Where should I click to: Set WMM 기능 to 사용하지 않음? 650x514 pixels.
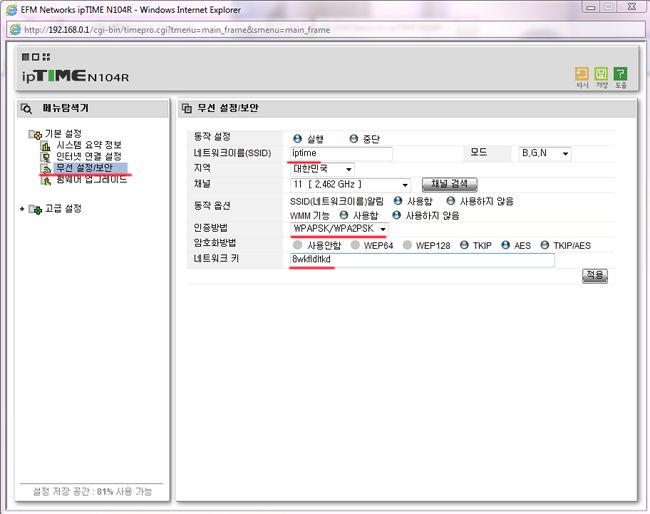396,215
